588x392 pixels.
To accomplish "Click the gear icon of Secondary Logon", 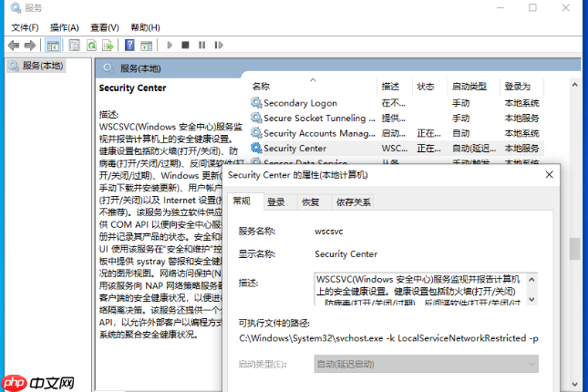I will coord(256,102).
